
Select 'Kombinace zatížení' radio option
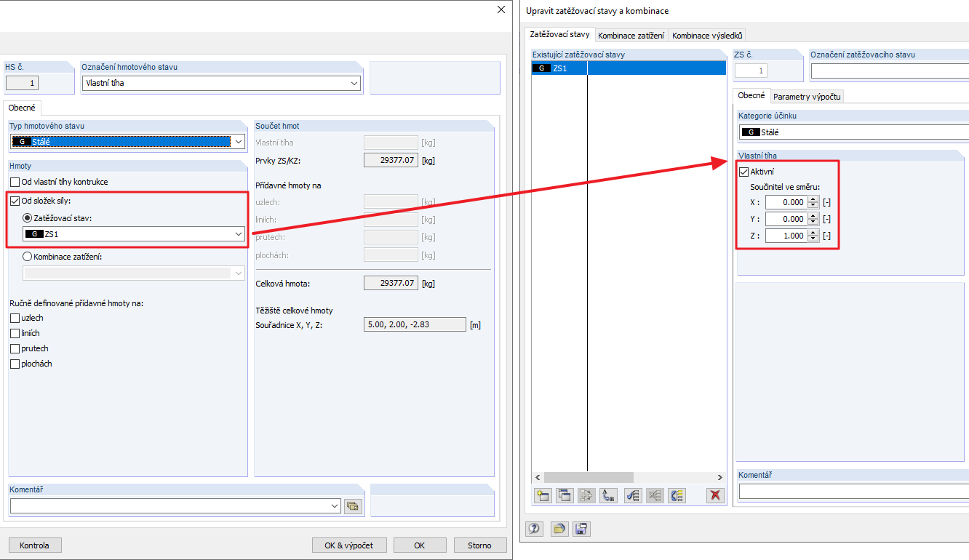pos(28,256)
